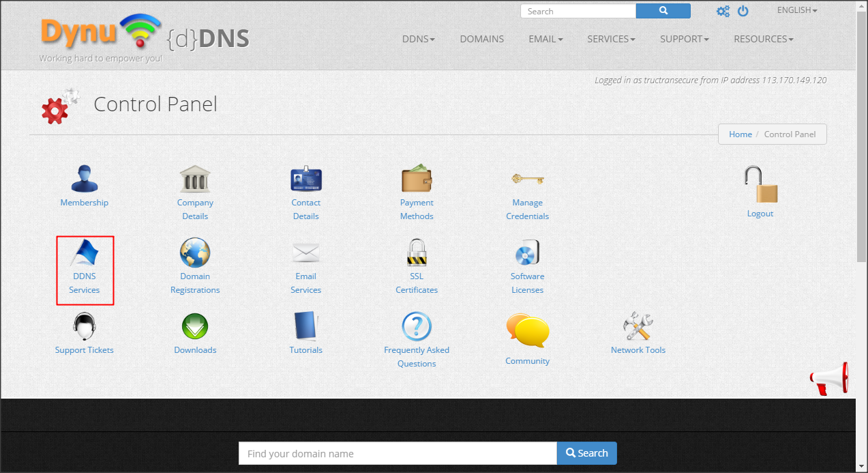Open the SUPPORT navigation menu

coord(684,39)
